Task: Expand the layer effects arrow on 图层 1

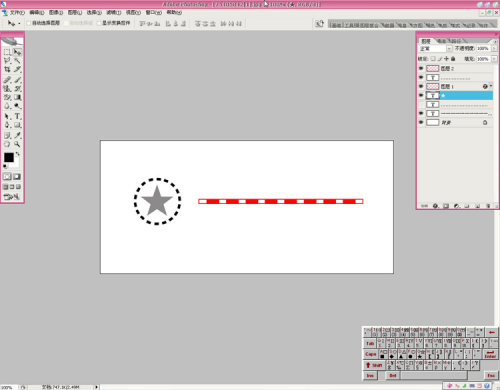Action: [491, 86]
